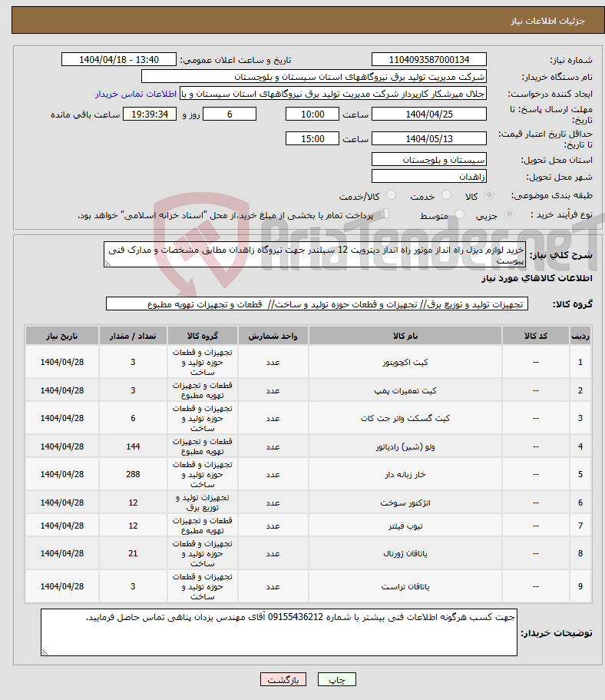605x700 pixels.
Task: Select the کالا/خدمت radio button
Action: click(x=392, y=195)
